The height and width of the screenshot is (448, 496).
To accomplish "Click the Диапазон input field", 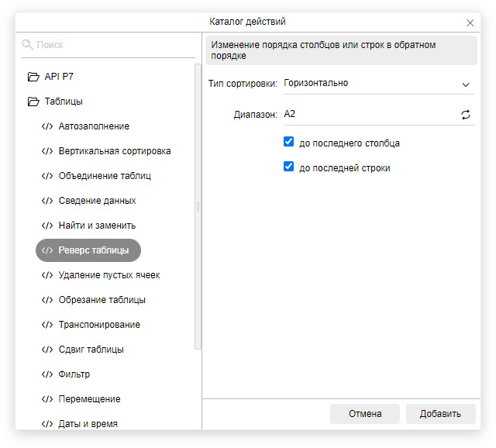I will click(368, 115).
